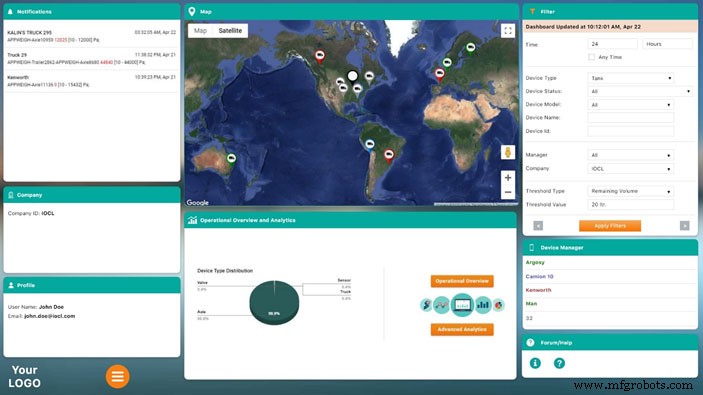This screenshot has width=703, height=395.
Task: Open the Man device in Device Manager
Action: [x=531, y=304]
